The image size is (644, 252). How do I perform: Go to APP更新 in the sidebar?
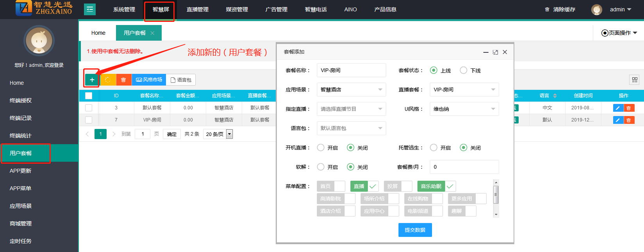click(20, 171)
